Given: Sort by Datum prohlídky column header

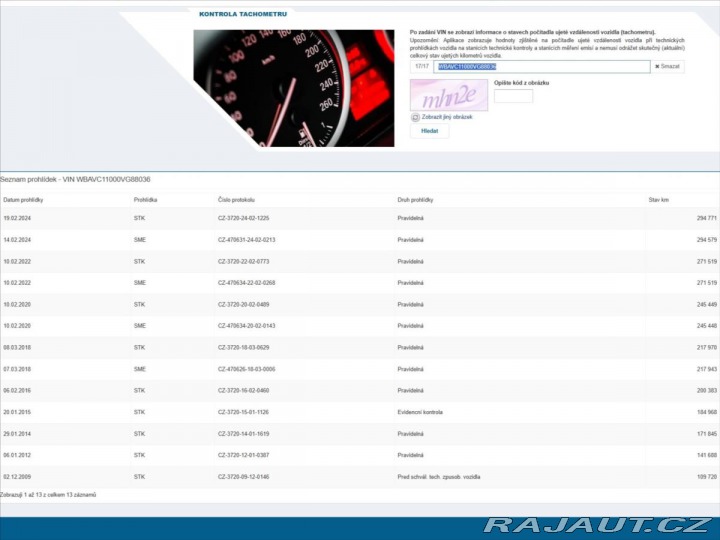Looking at the screenshot, I should coord(24,200).
